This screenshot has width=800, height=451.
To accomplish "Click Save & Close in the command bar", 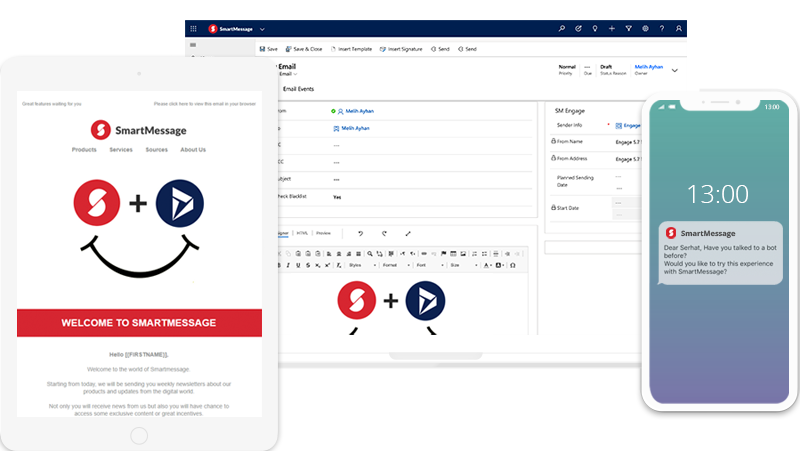I will click(x=304, y=49).
